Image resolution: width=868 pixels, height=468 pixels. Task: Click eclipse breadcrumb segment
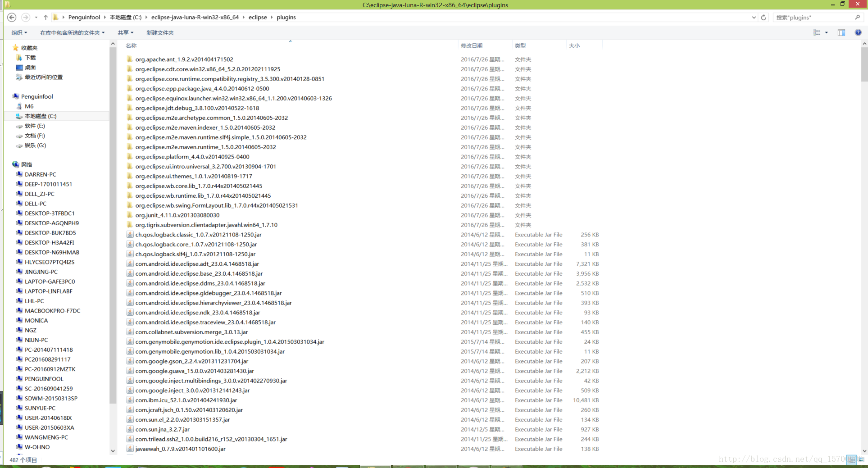258,18
